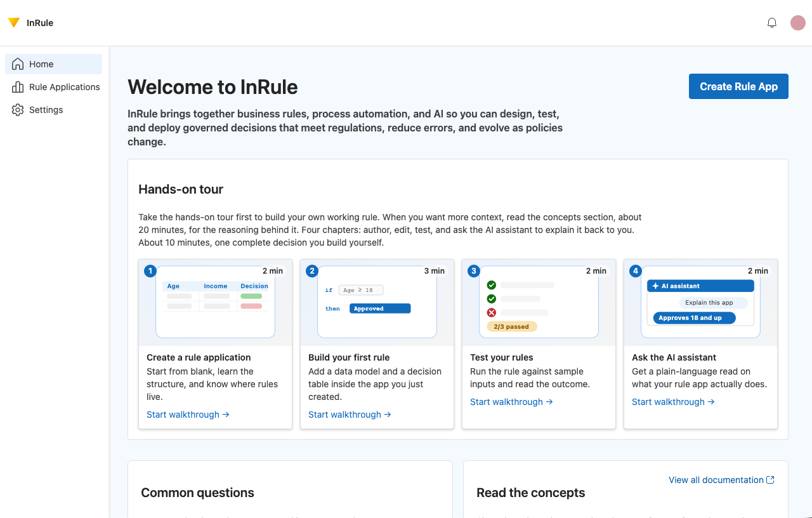Start walkthrough for Test your rules

(511, 402)
